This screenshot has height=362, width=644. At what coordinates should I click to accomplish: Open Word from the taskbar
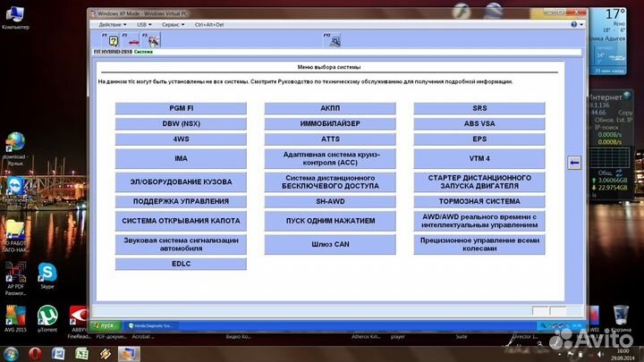click(x=58, y=353)
